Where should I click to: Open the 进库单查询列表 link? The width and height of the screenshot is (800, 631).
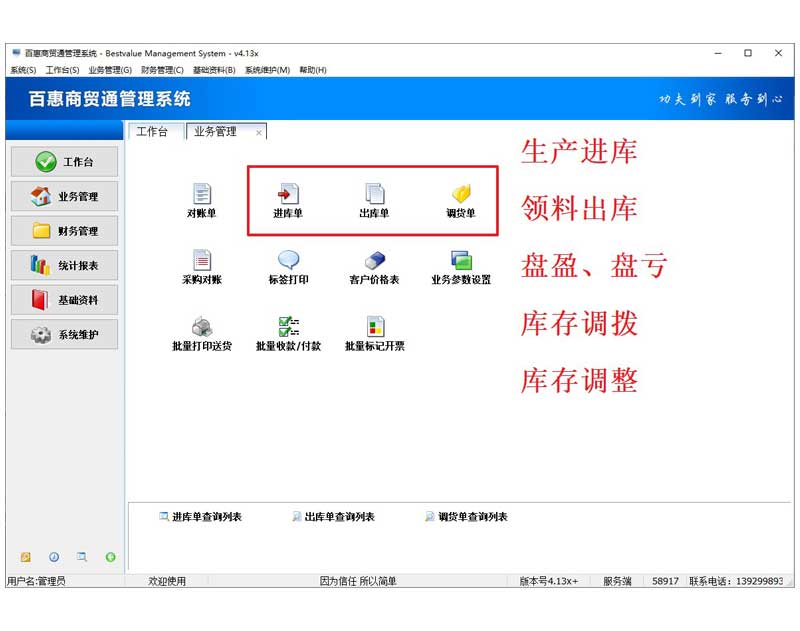click(201, 517)
